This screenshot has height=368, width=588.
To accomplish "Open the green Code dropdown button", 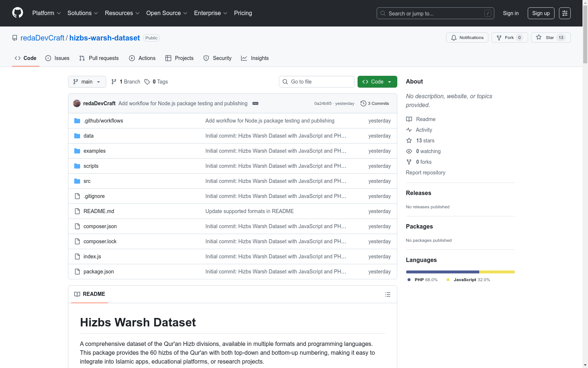I will 377,82.
